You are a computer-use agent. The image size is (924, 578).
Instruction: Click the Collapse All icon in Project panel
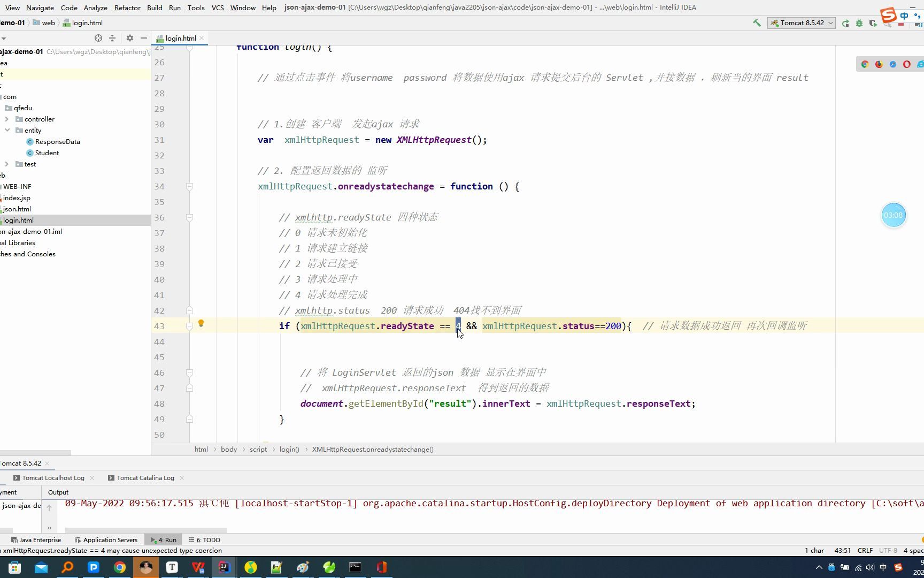[112, 38]
